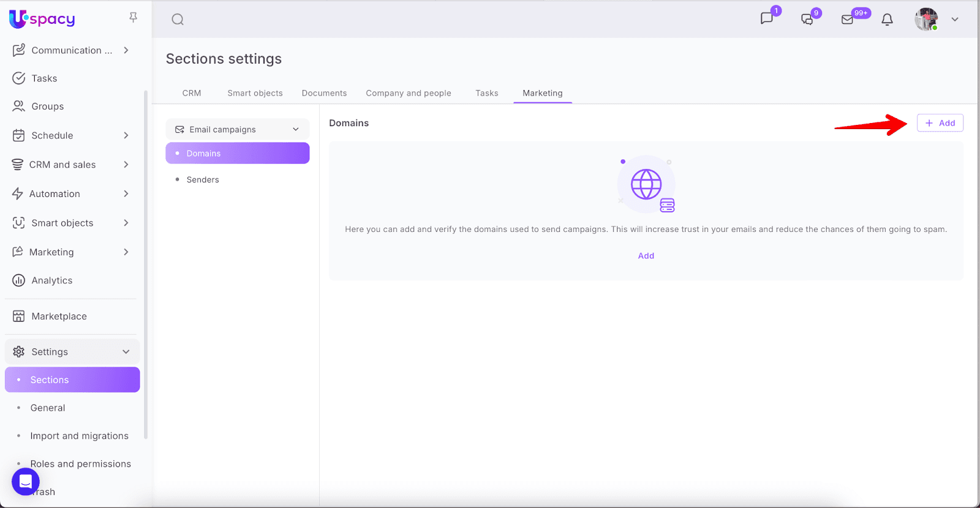Expand the Automation sidebar menu

(126, 194)
